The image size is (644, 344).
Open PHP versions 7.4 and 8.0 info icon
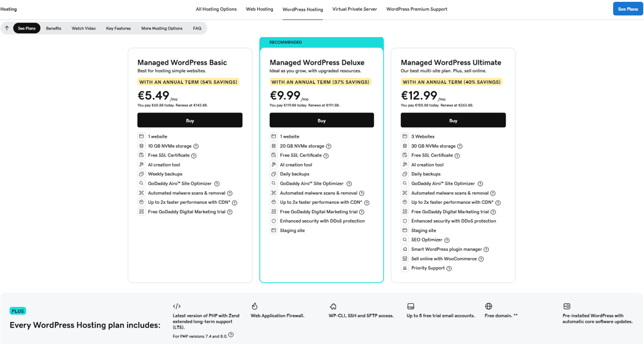[231, 335]
